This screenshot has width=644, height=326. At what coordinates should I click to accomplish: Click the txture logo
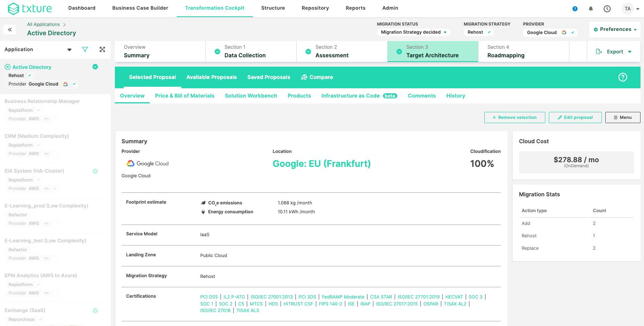30,8
